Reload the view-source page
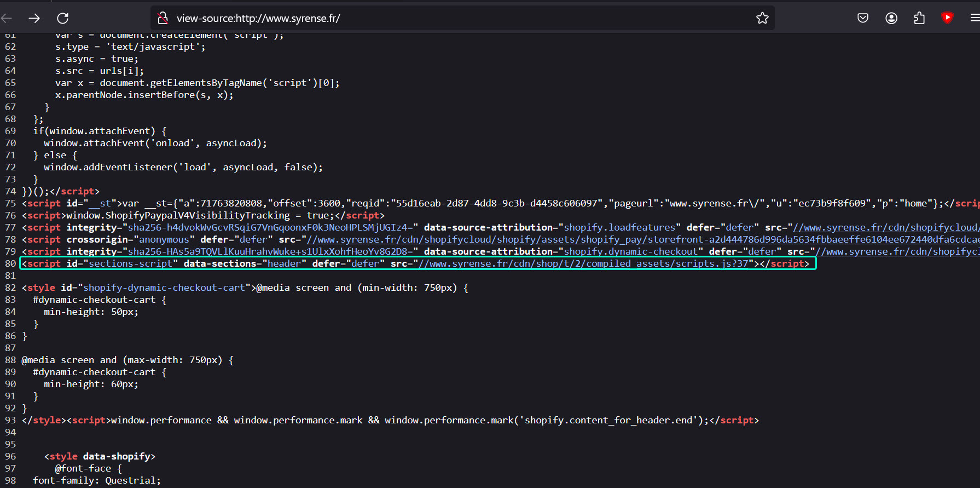Image resolution: width=980 pixels, height=488 pixels. pos(63,18)
